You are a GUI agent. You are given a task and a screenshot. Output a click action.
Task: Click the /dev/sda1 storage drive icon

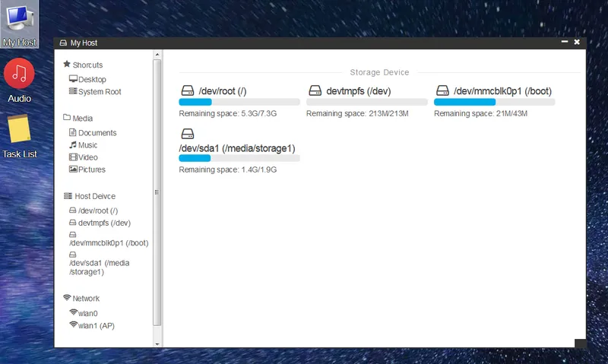click(187, 134)
